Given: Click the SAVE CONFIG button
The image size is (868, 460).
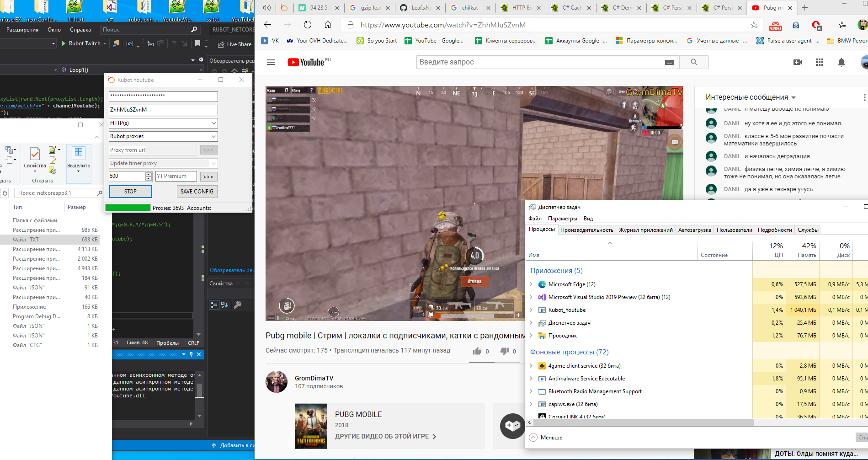Looking at the screenshot, I should (x=197, y=192).
